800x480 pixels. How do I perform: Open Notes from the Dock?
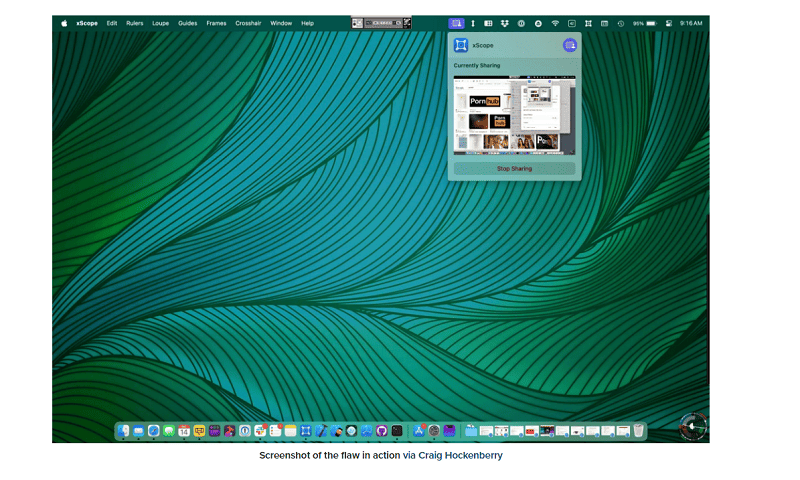tap(291, 431)
